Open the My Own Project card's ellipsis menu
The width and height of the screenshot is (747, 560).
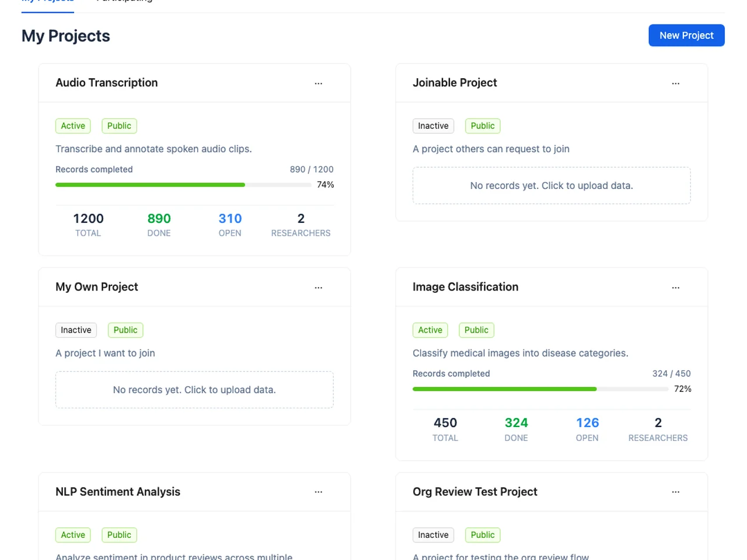[319, 288]
